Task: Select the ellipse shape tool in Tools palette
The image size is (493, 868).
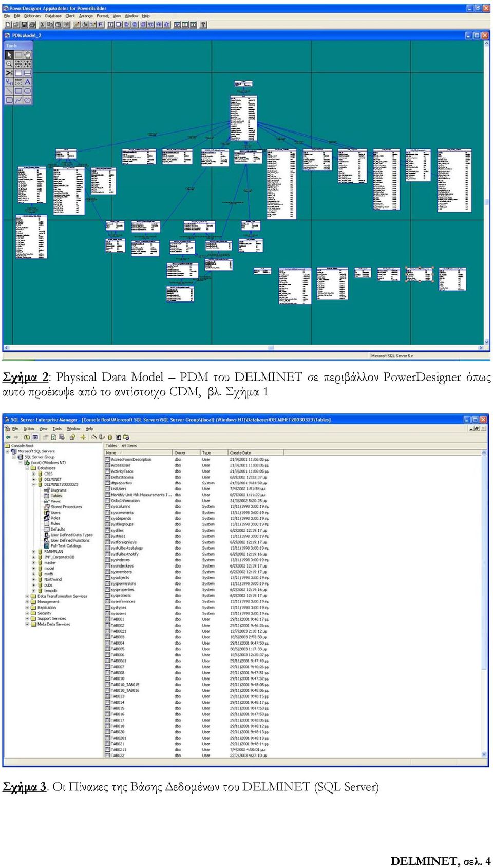Action: (27, 91)
